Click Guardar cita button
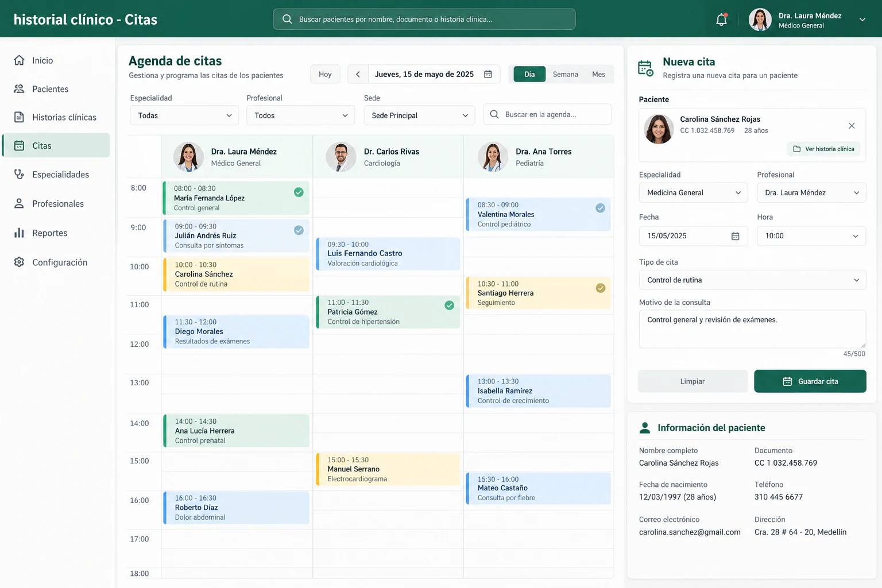 (810, 381)
